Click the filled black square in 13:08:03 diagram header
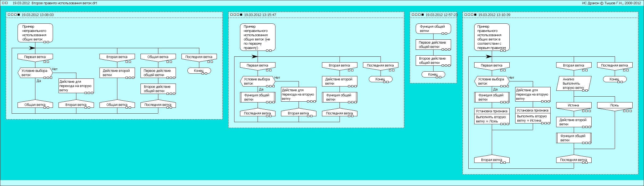 (x=19, y=15)
